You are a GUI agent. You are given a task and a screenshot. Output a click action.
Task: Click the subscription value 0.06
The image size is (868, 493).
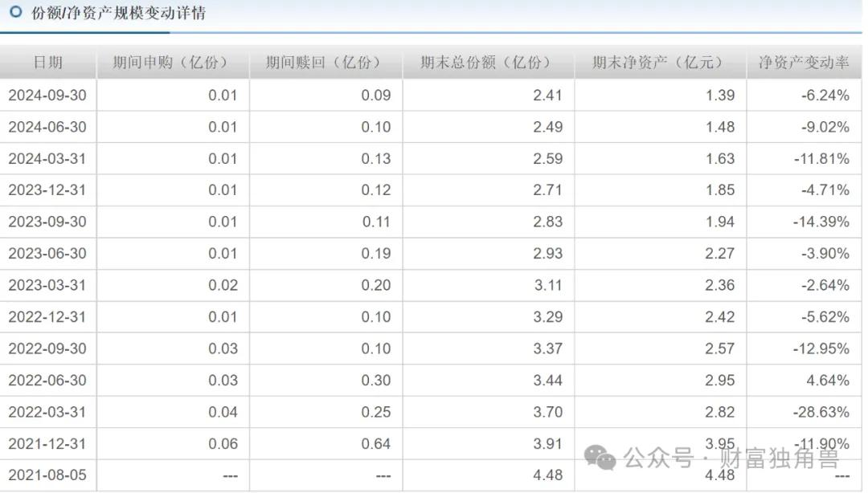point(223,444)
